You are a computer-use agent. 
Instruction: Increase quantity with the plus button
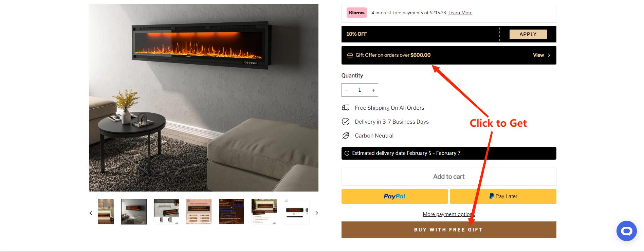(x=373, y=90)
